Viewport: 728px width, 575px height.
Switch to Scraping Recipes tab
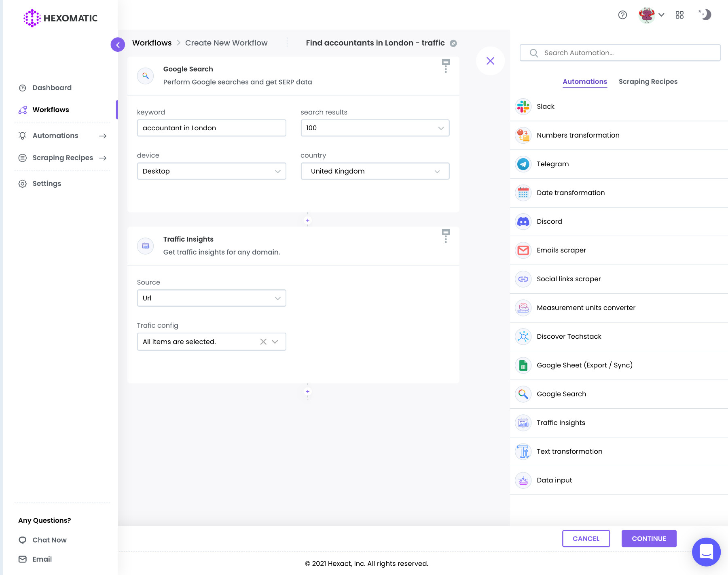coord(648,81)
